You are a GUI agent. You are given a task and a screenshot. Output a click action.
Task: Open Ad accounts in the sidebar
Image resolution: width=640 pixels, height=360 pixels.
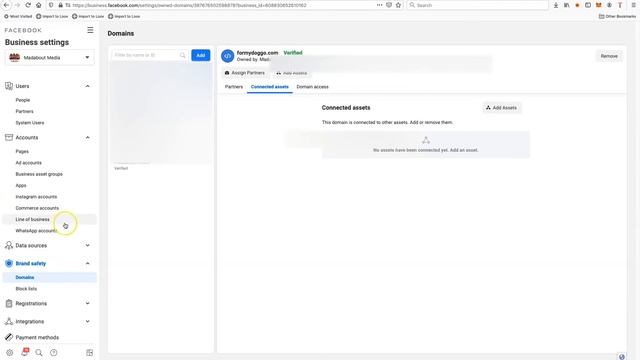pyautogui.click(x=29, y=162)
